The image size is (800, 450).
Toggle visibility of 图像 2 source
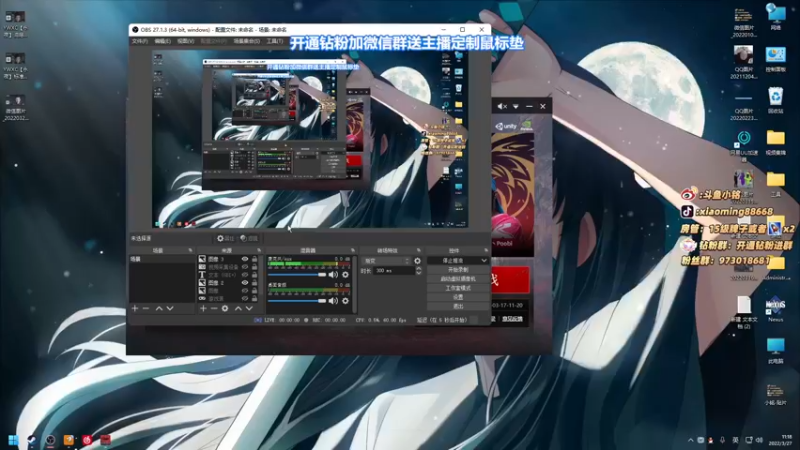(x=245, y=283)
